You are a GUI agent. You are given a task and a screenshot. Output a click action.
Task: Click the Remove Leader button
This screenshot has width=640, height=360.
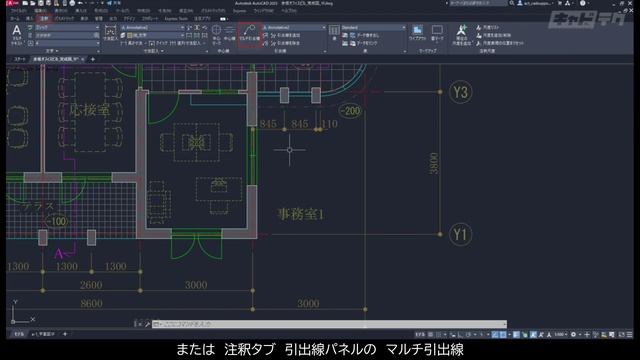284,43
